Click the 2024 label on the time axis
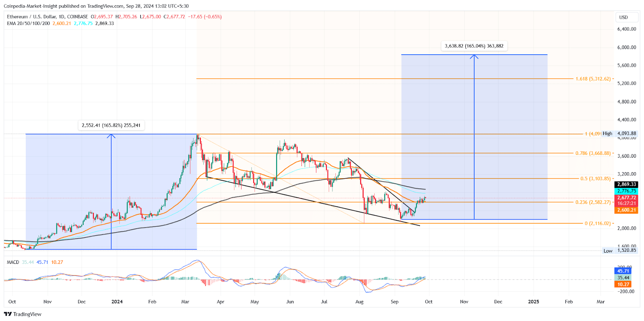This screenshot has height=321, width=644. click(x=117, y=302)
